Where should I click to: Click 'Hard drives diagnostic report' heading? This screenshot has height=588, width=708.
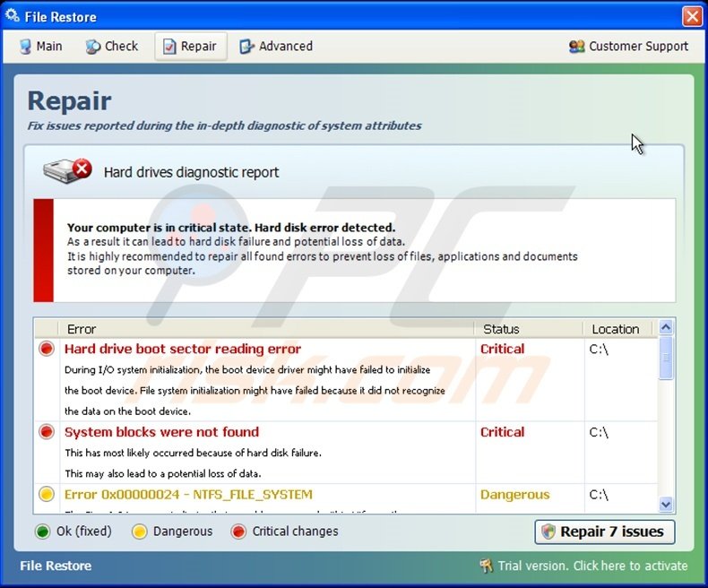(191, 172)
